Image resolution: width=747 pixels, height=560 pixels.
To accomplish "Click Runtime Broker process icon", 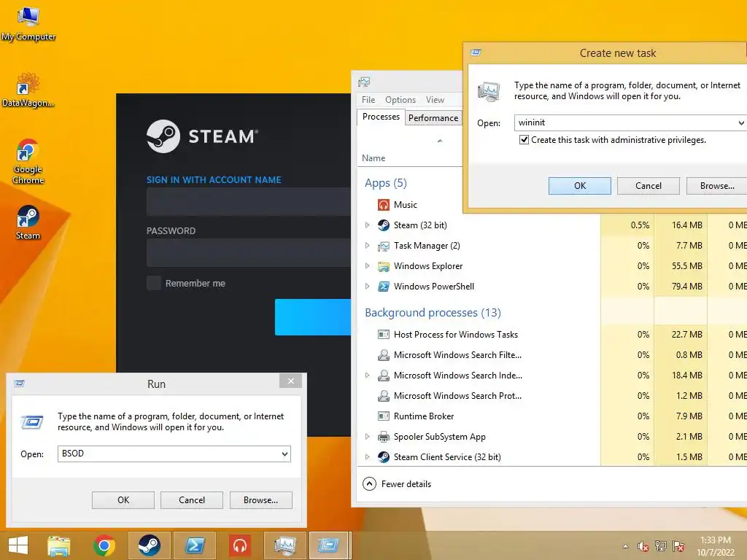I will pos(384,416).
